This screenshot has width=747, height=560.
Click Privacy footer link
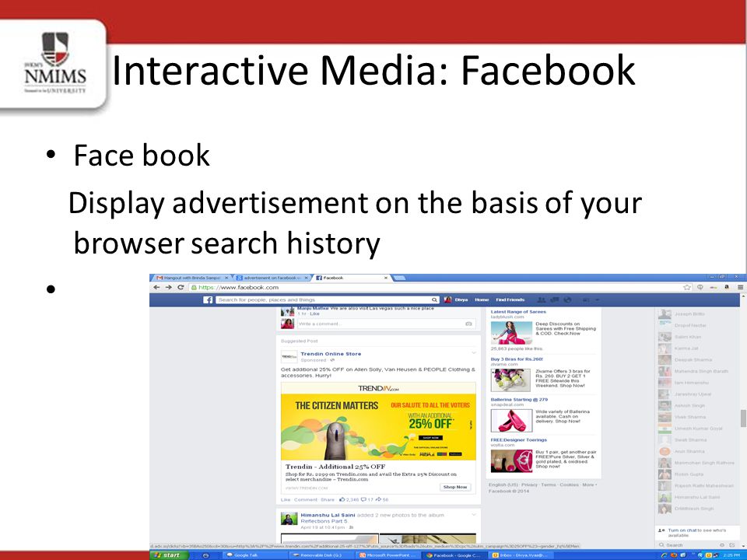pos(529,485)
